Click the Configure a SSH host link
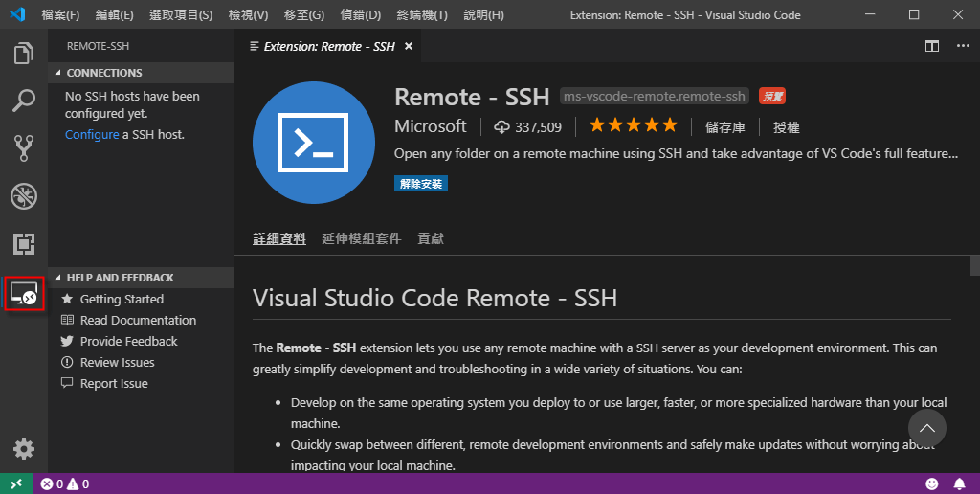Screen dimensions: 980x494 point(92,134)
